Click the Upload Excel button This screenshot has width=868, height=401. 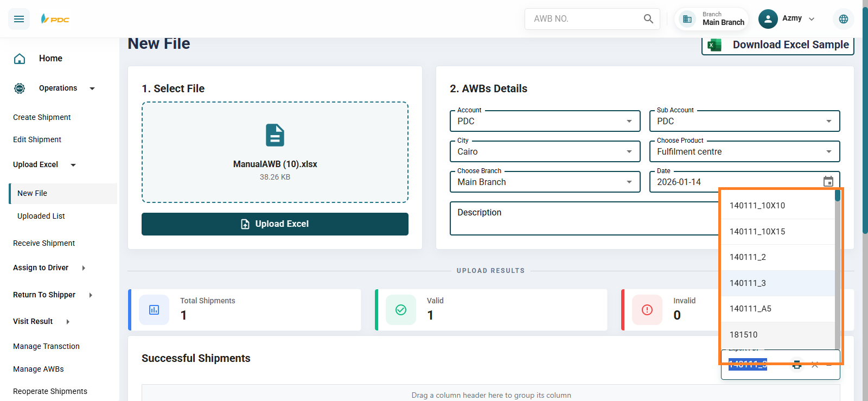275,224
